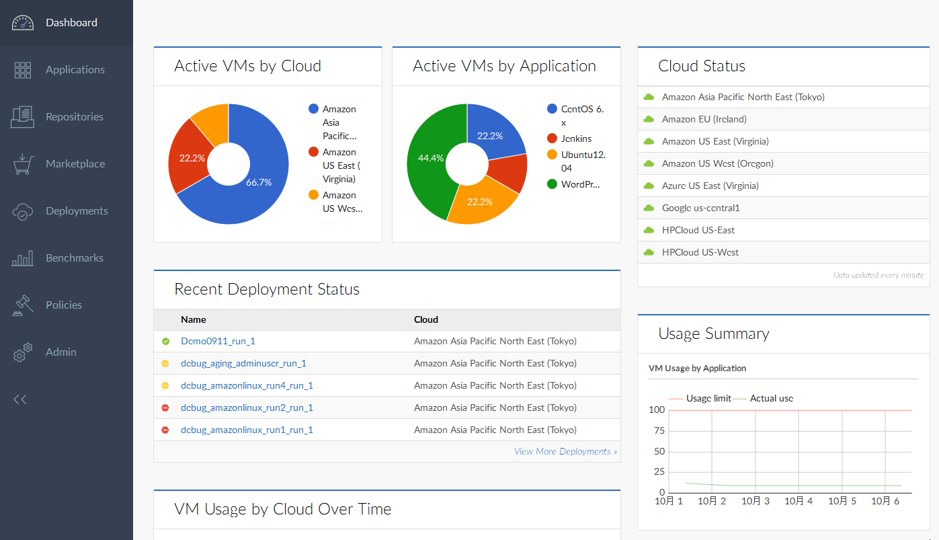Click the Policies gavel icon
Screen dimensions: 939x540
click(x=22, y=305)
